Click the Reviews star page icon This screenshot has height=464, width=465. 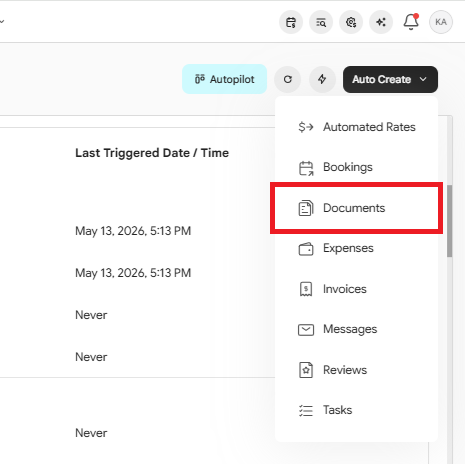click(x=306, y=370)
